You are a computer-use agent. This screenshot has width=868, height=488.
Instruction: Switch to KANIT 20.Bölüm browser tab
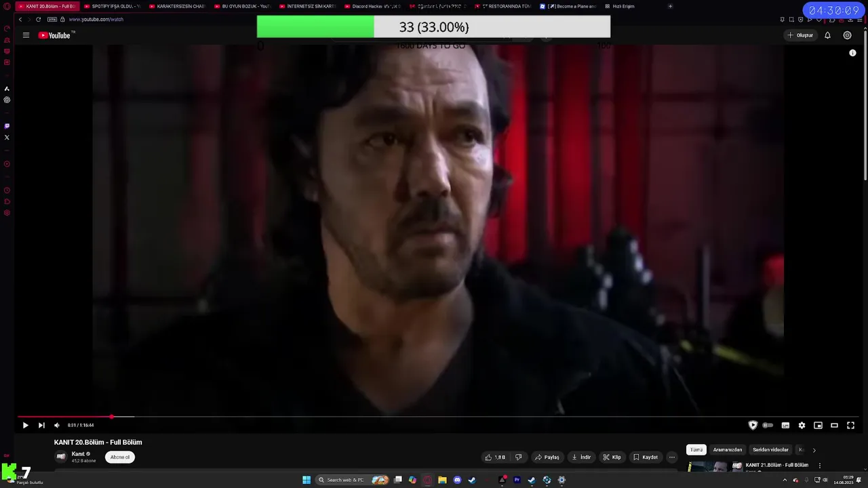(46, 6)
